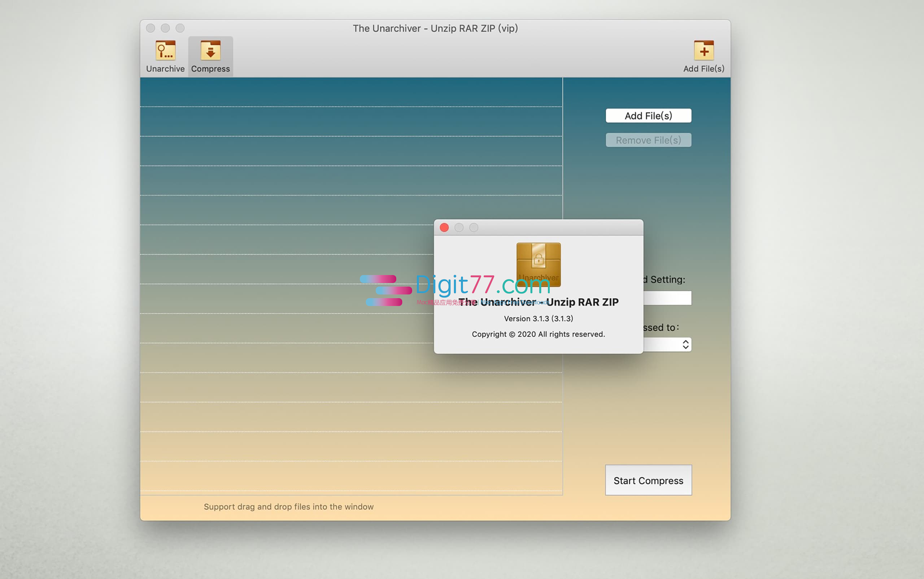Minimize the main Unarchiver window

pyautogui.click(x=165, y=28)
